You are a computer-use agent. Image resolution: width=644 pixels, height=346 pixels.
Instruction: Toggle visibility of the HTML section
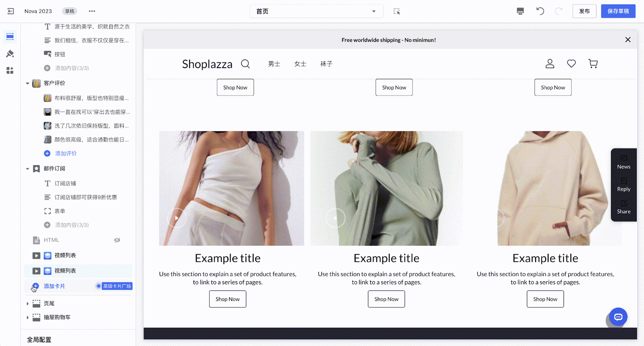pyautogui.click(x=117, y=240)
